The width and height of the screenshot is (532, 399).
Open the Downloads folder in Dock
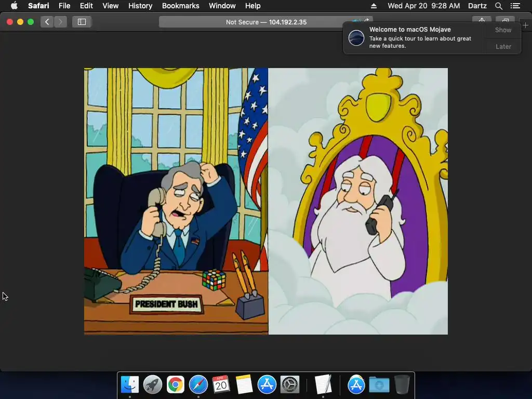tap(379, 385)
